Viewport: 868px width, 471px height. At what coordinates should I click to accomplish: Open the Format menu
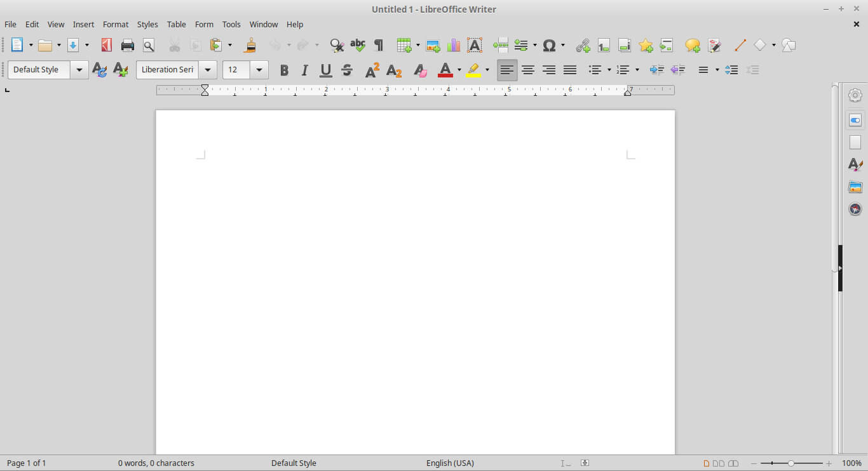point(116,24)
